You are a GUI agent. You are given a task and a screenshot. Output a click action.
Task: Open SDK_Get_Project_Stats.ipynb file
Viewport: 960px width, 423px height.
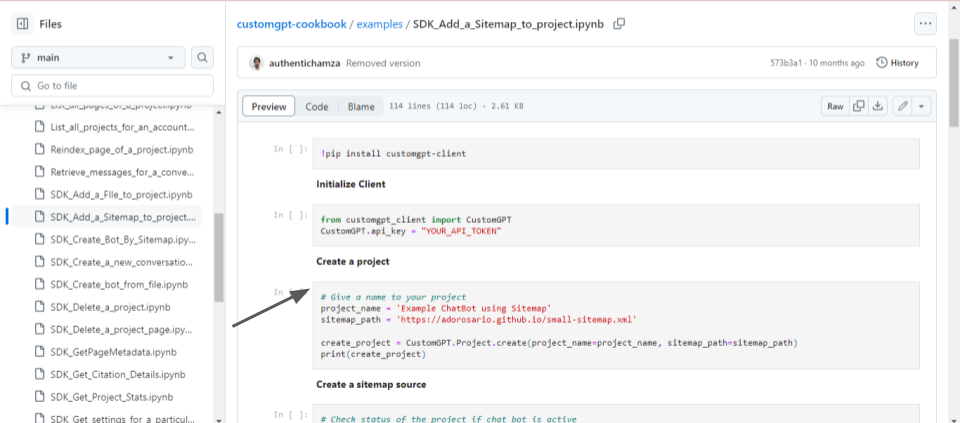coord(112,397)
